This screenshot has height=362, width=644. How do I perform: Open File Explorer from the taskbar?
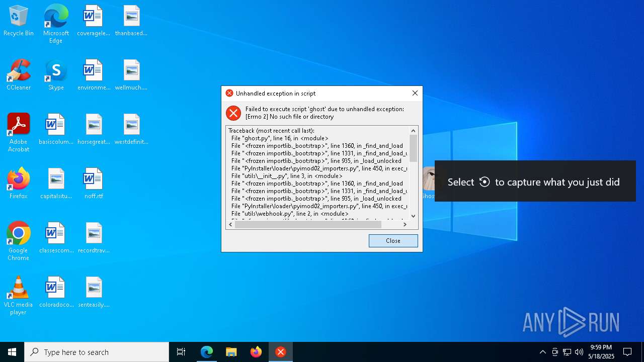231,352
